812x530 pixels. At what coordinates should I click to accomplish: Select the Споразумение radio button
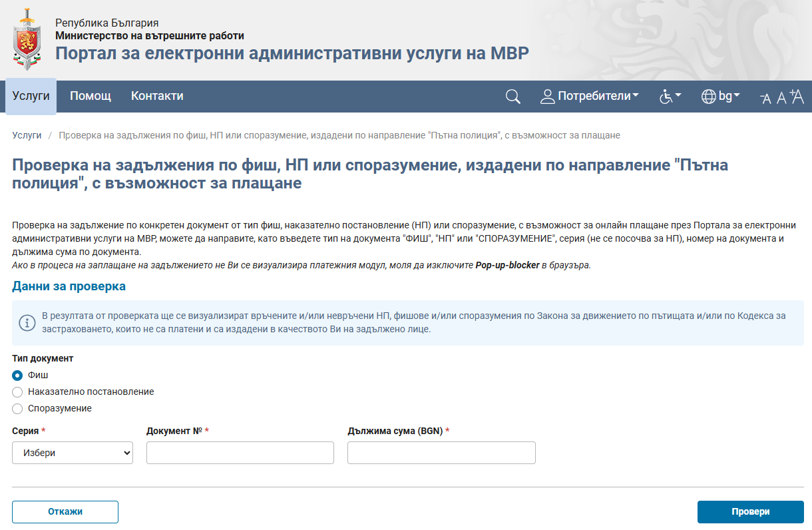(17, 409)
